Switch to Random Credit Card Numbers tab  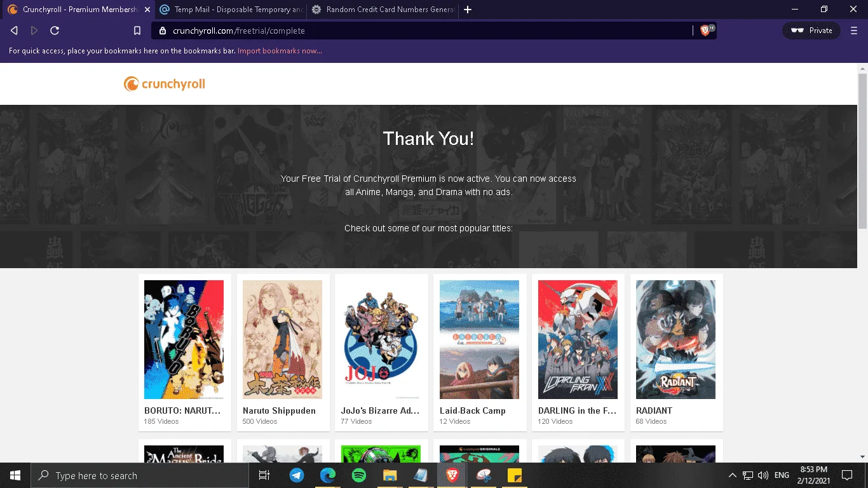[383, 10]
